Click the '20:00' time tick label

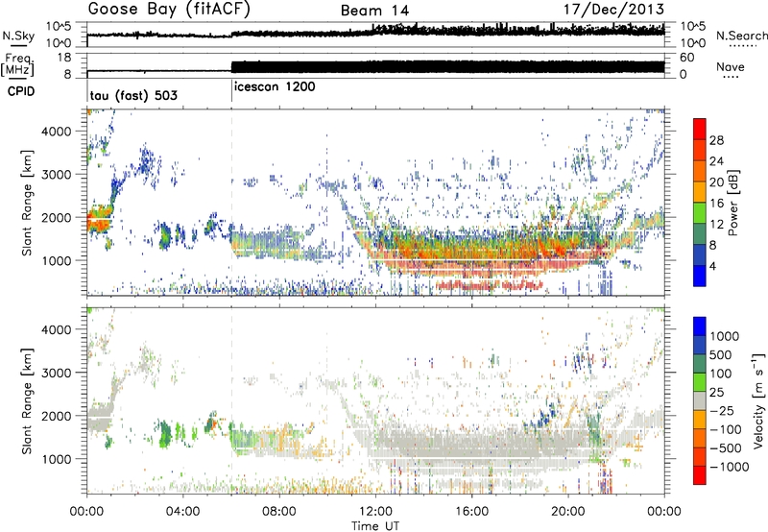[567, 512]
